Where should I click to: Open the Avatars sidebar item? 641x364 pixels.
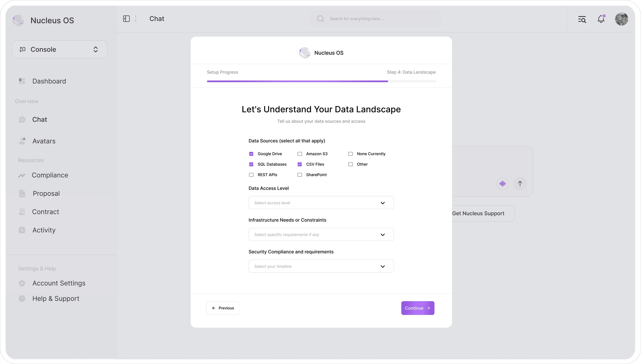click(x=44, y=141)
